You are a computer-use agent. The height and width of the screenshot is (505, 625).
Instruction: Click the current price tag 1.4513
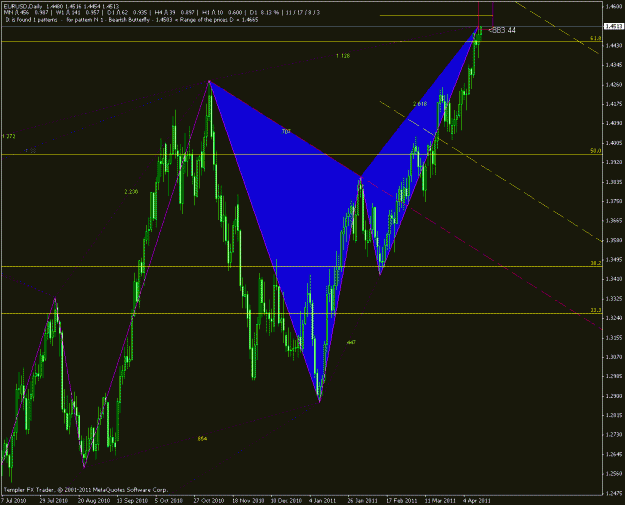click(x=614, y=26)
